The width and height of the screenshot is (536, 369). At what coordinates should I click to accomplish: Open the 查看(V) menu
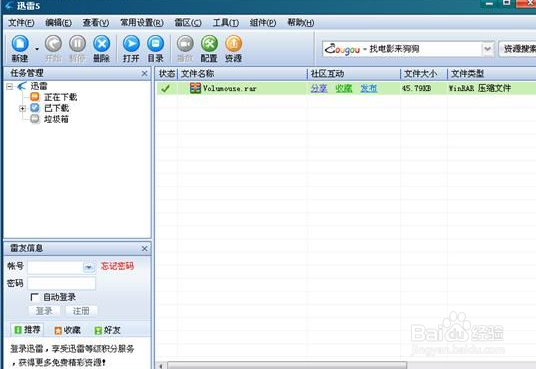click(x=96, y=23)
